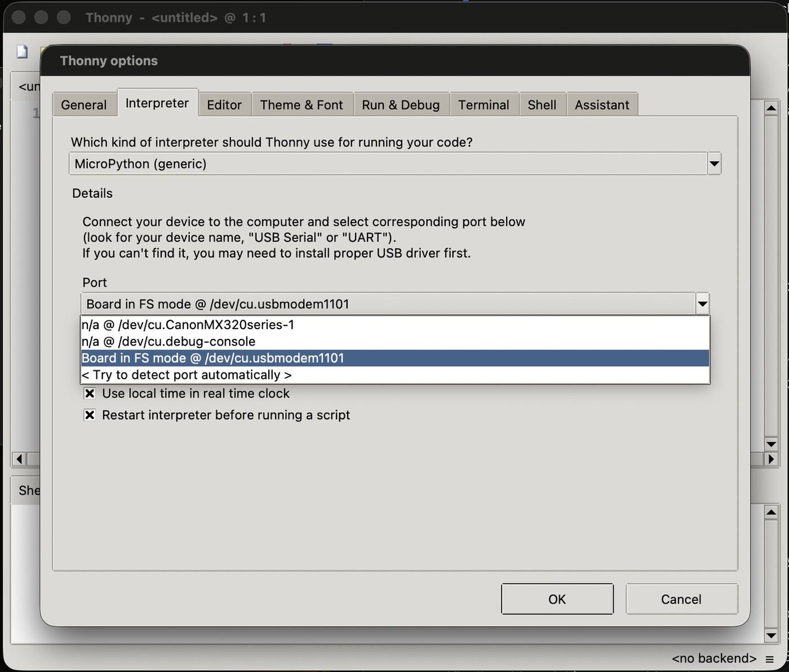789x672 pixels.
Task: Toggle 'Use local time in real time clock'
Action: tap(90, 394)
